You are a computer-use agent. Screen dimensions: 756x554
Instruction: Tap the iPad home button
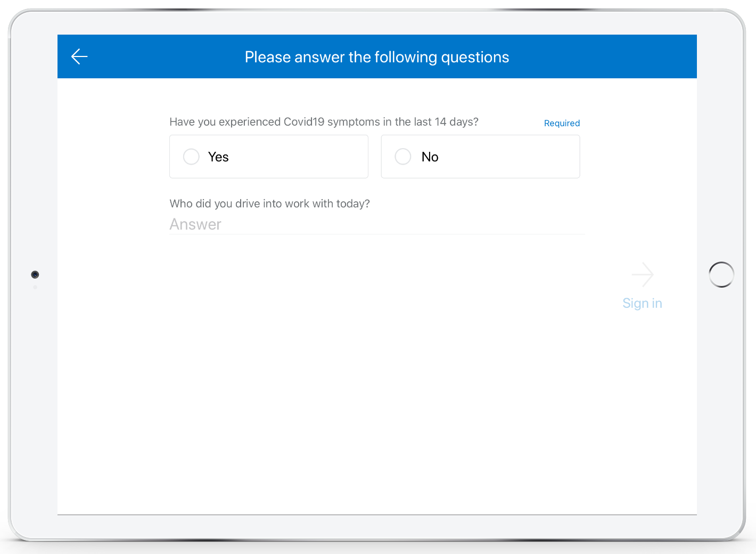pos(721,275)
